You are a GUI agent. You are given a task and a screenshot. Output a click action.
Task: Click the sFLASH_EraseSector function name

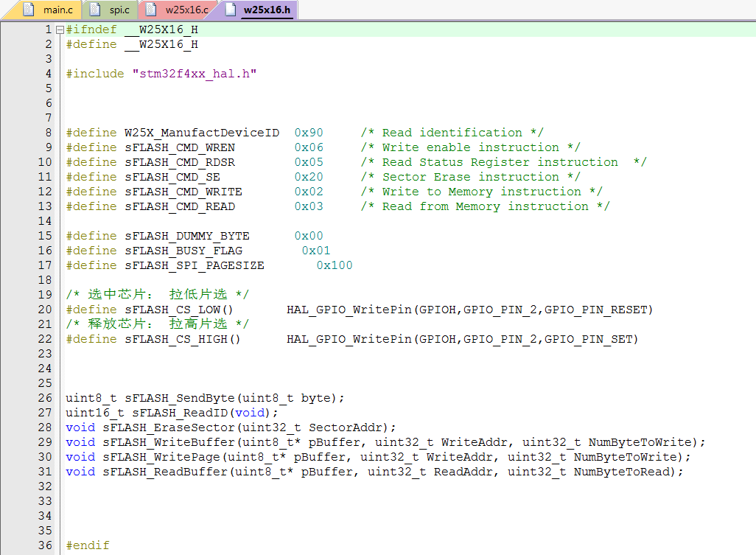click(x=168, y=427)
